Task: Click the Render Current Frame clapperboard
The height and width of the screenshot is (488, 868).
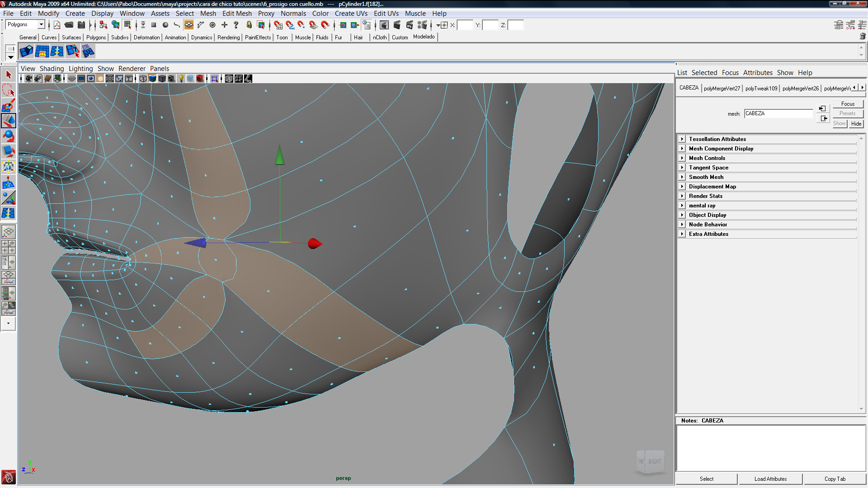Action: (x=397, y=25)
